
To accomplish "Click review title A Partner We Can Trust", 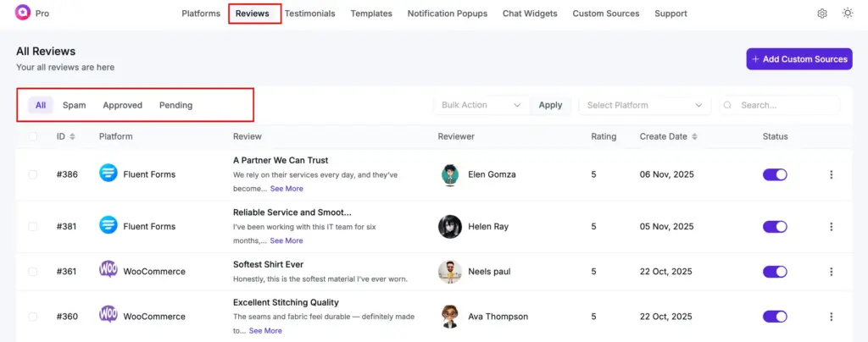I will click(281, 160).
